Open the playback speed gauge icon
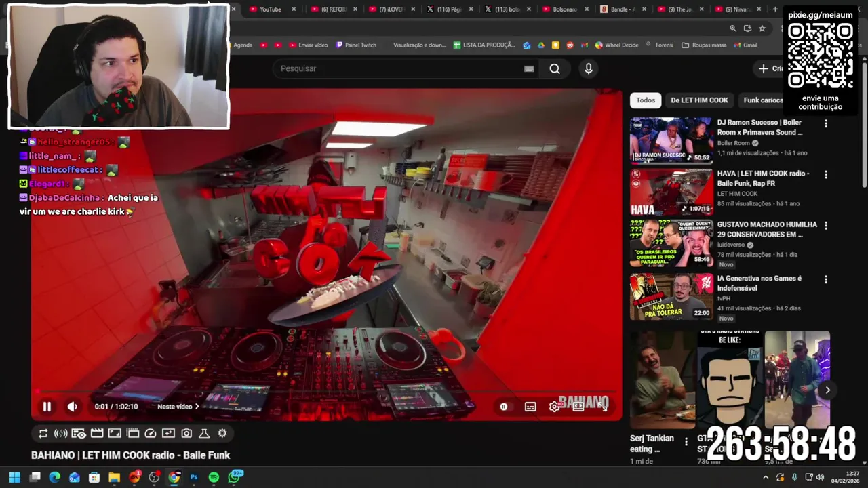Screen dimensions: 868x488 pyautogui.click(x=151, y=433)
